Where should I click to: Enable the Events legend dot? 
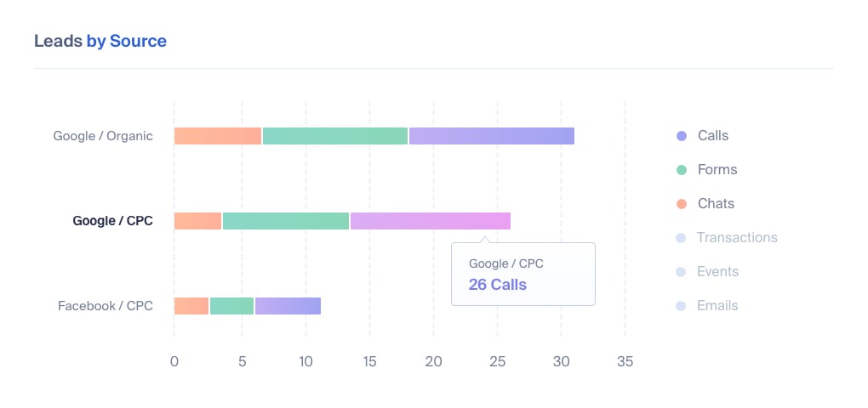pos(682,272)
